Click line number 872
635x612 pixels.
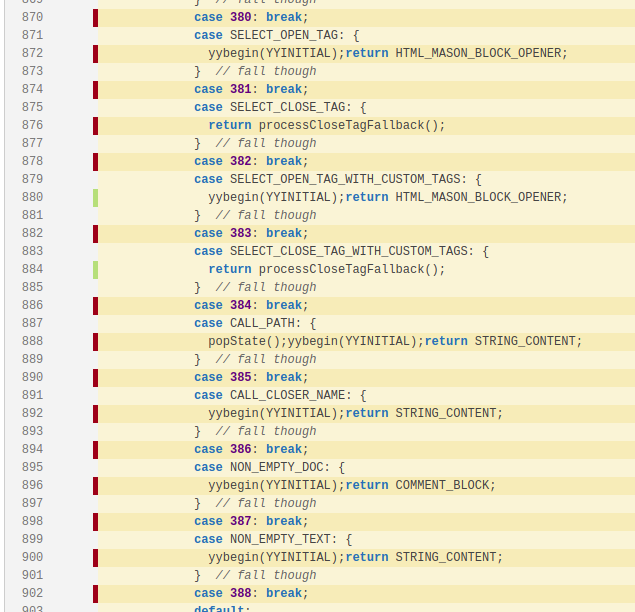tap(32, 53)
